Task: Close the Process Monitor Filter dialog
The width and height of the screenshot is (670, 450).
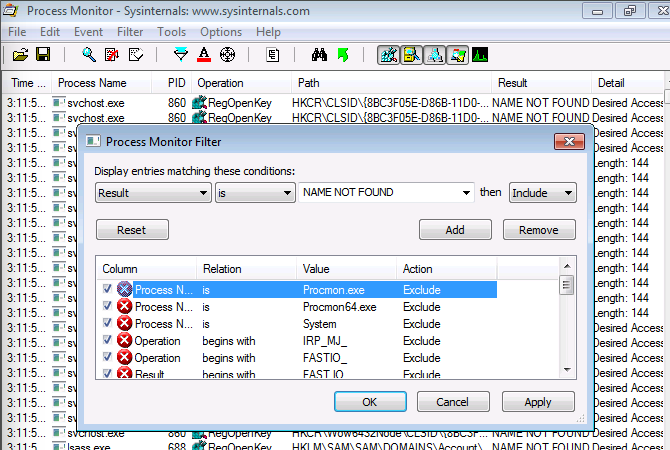Action: (569, 141)
